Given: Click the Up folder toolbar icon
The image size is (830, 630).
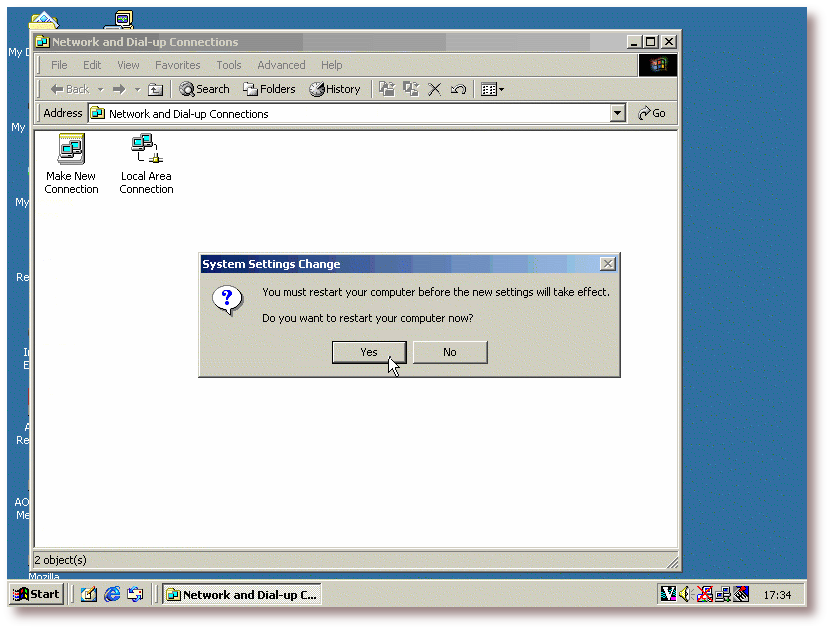Looking at the screenshot, I should (x=155, y=89).
